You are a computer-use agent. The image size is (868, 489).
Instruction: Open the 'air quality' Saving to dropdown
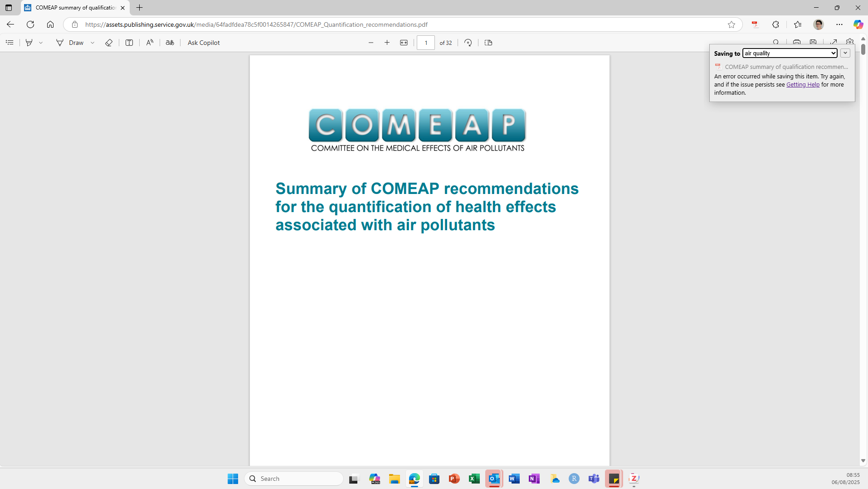[790, 53]
